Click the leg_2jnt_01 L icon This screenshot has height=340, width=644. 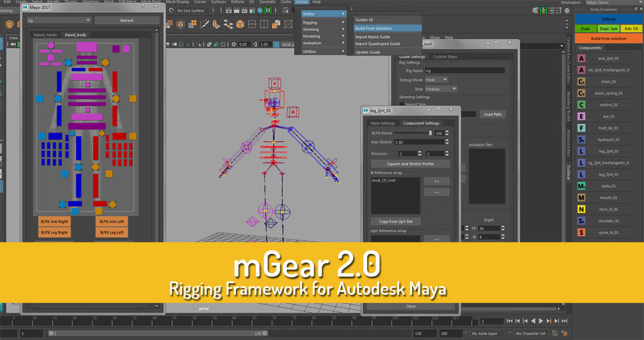[581, 151]
